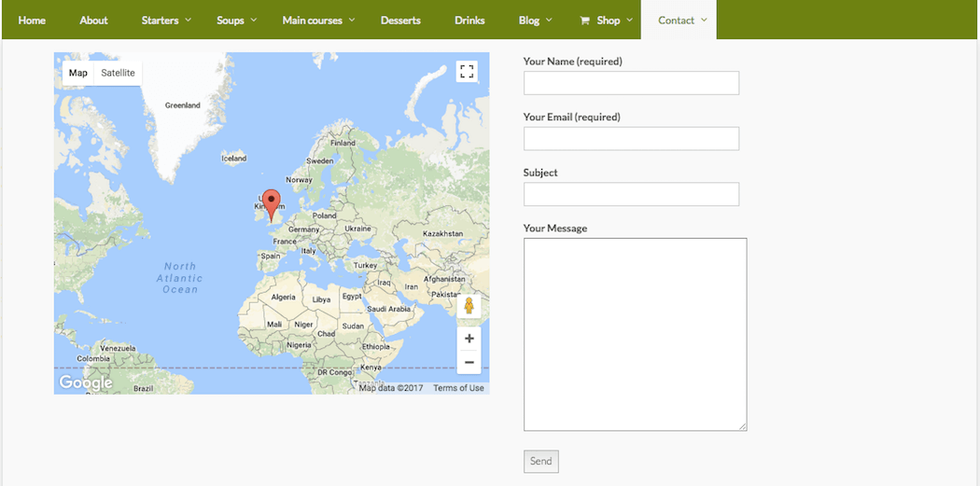Open the Soups menu item
This screenshot has height=486, width=980.
coord(231,20)
